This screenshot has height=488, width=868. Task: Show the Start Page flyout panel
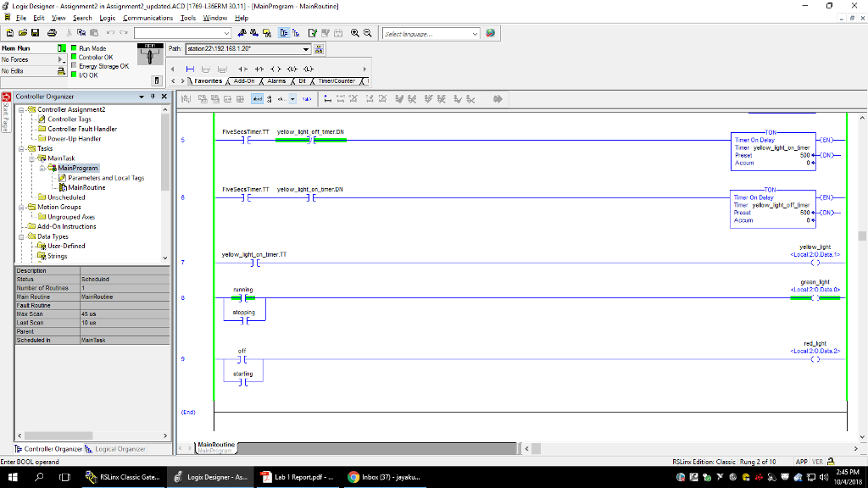coord(7,114)
